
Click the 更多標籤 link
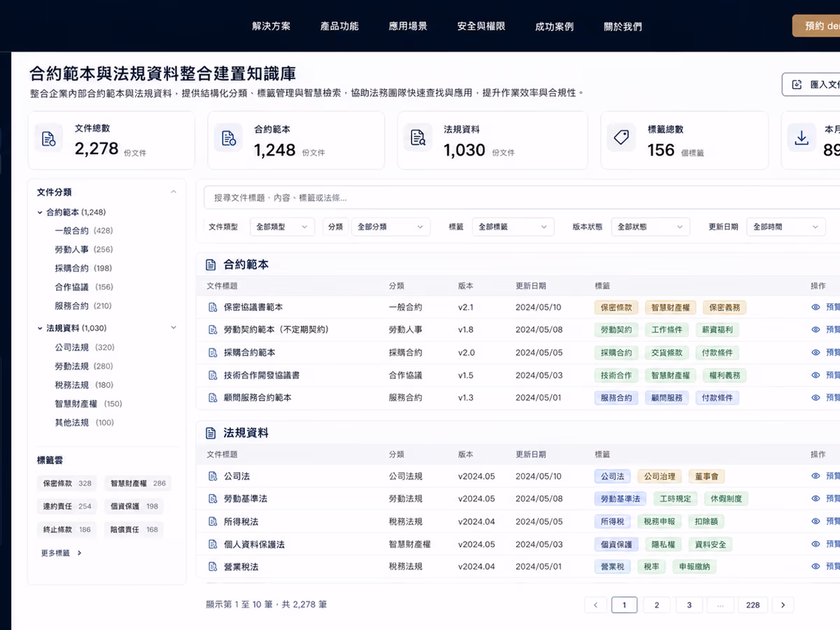(x=62, y=553)
